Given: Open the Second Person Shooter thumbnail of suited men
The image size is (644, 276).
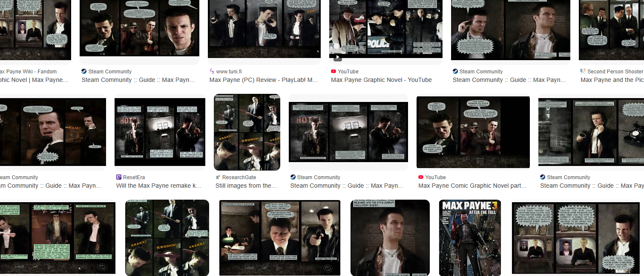Looking at the screenshot, I should (x=611, y=30).
